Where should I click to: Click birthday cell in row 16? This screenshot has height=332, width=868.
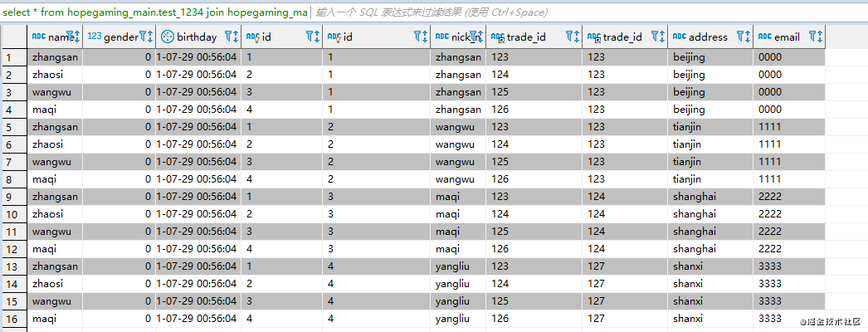pos(198,319)
